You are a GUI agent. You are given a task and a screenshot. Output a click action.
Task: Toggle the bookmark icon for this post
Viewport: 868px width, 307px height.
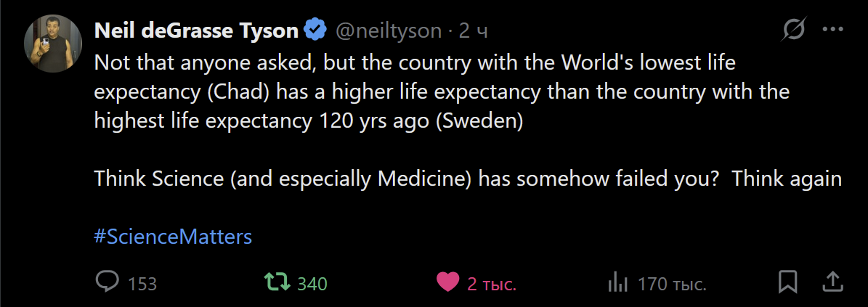787,282
